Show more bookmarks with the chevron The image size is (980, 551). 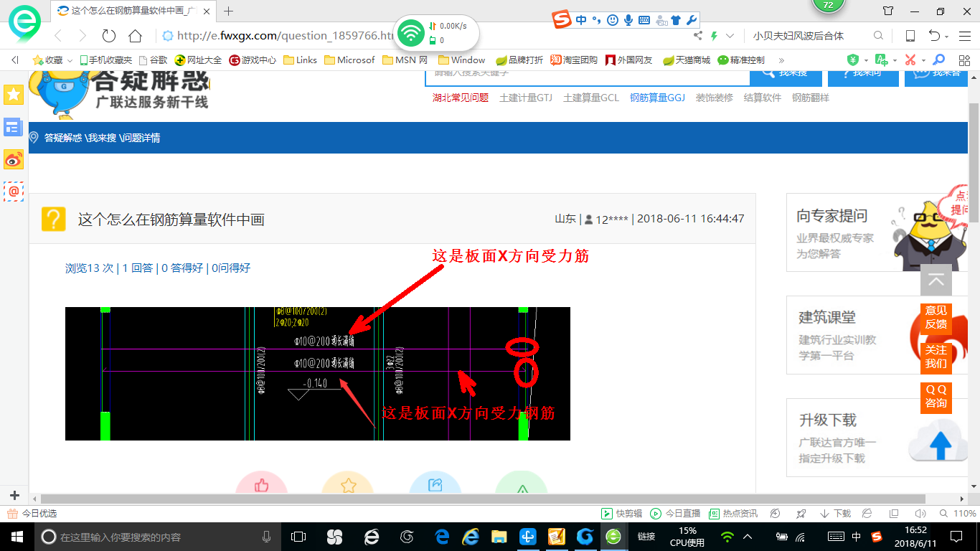[x=781, y=60]
